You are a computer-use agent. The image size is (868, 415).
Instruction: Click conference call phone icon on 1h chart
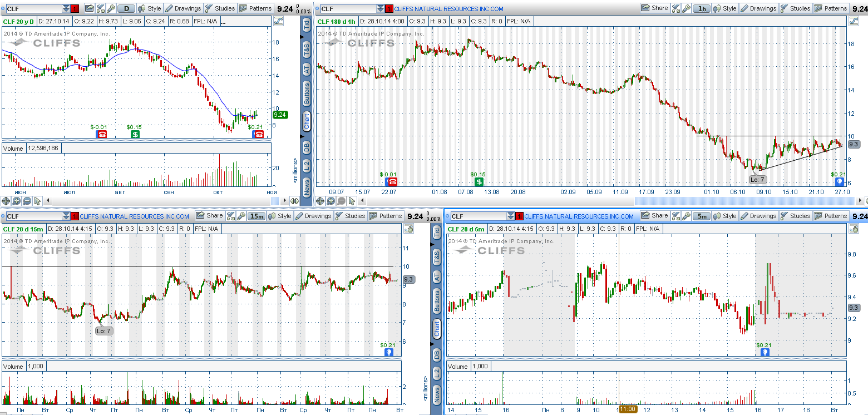point(392,182)
